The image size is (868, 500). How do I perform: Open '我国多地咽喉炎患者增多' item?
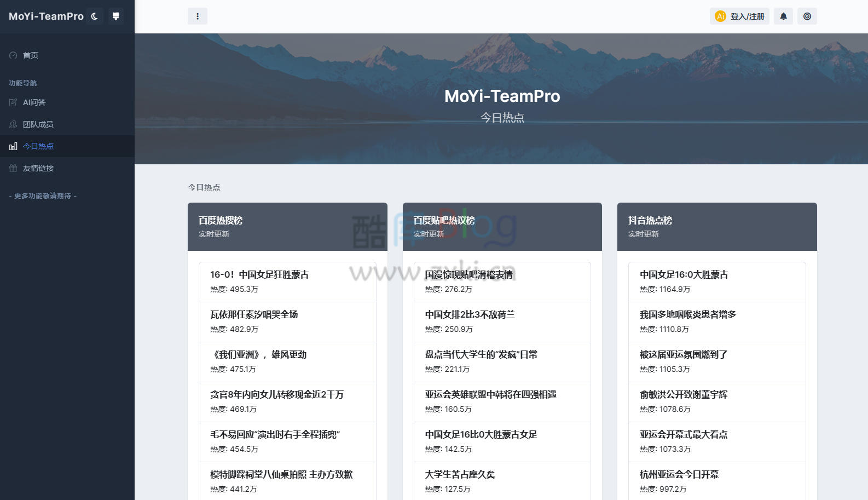pos(717,322)
